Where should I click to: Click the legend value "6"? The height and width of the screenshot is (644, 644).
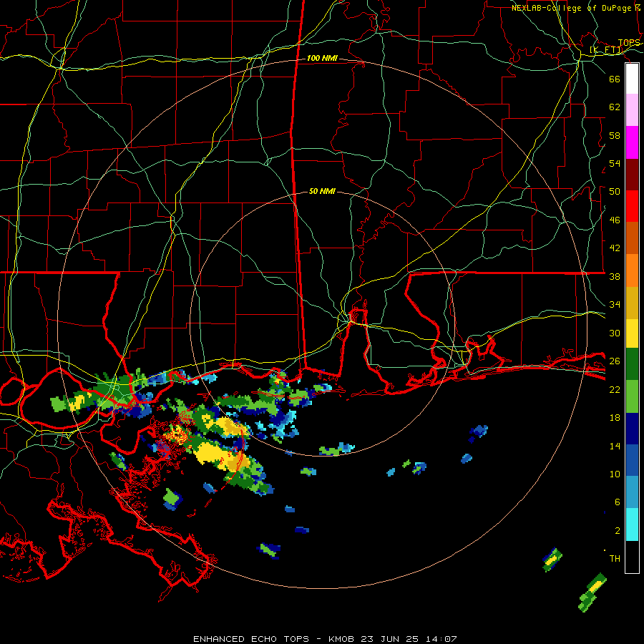[x=617, y=502]
